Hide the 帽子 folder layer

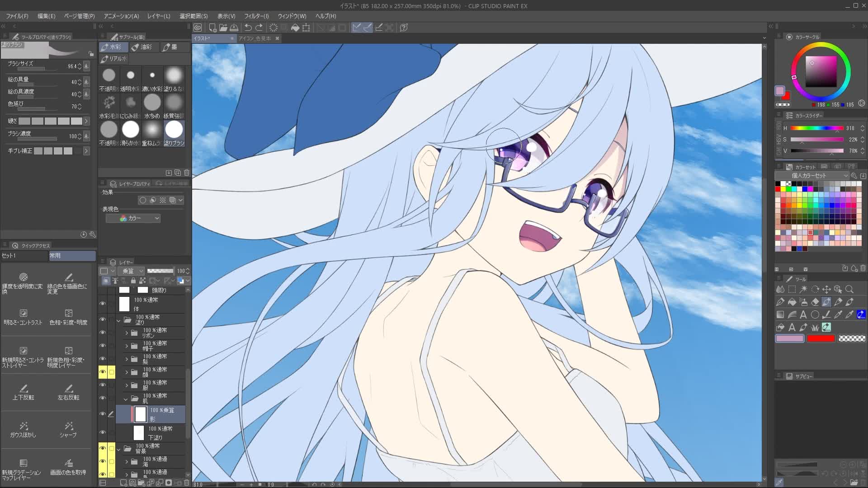pyautogui.click(x=103, y=346)
